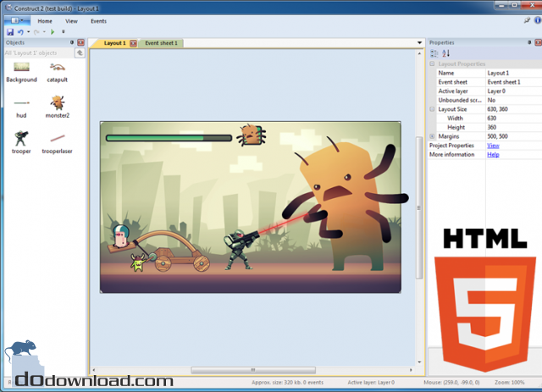Screen dimensions: 542x392
Task: Select the trooperlaser object
Action: click(x=57, y=143)
